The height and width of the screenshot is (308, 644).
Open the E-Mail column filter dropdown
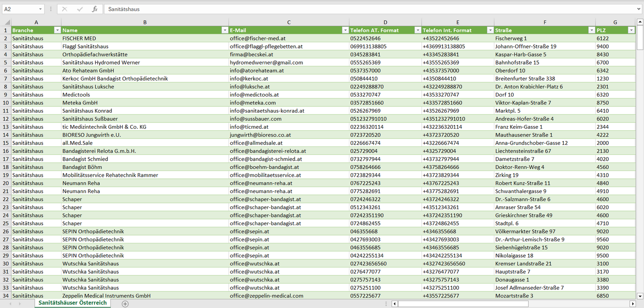pyautogui.click(x=345, y=30)
